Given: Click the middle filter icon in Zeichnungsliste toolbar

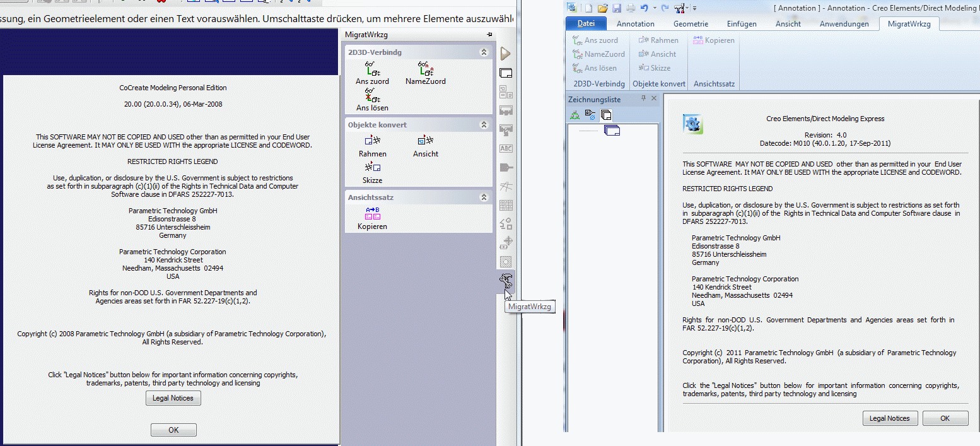Looking at the screenshot, I should (590, 115).
